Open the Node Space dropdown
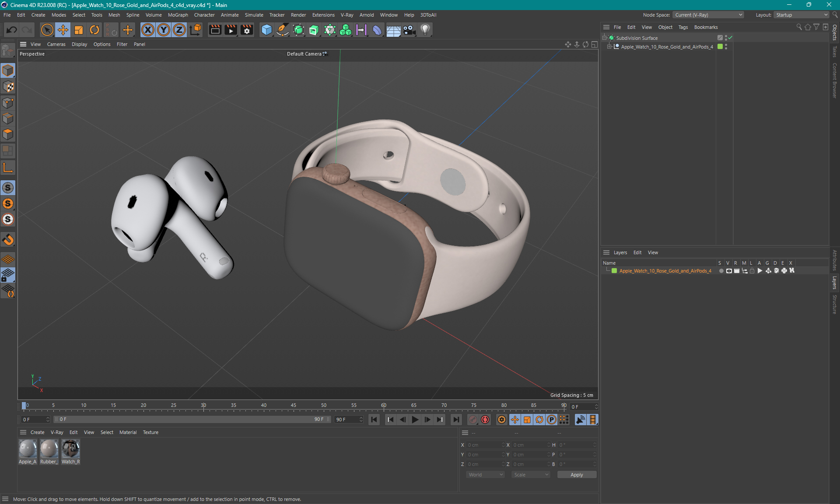Image resolution: width=840 pixels, height=504 pixels. pyautogui.click(x=708, y=15)
